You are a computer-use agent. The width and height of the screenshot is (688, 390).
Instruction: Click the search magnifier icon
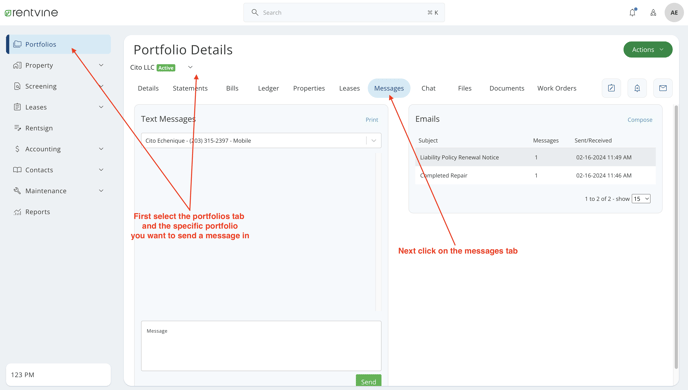pyautogui.click(x=254, y=12)
